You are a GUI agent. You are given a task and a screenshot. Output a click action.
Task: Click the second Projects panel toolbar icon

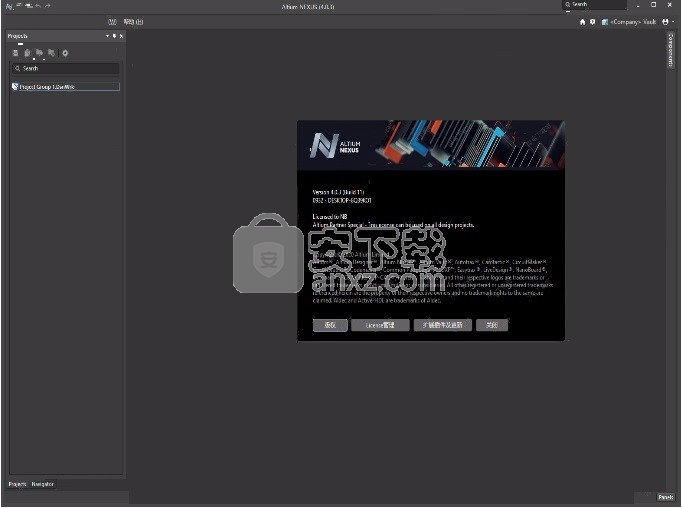pyautogui.click(x=27, y=53)
